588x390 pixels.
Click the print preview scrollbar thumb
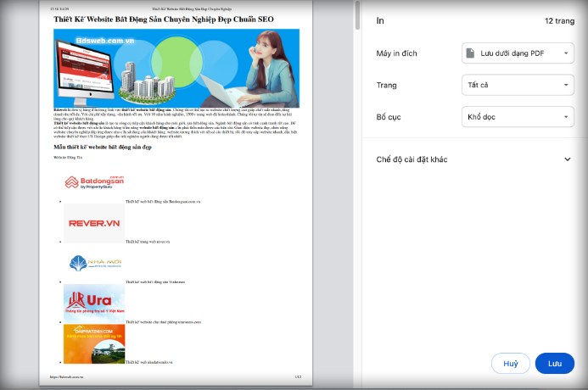(x=357, y=15)
